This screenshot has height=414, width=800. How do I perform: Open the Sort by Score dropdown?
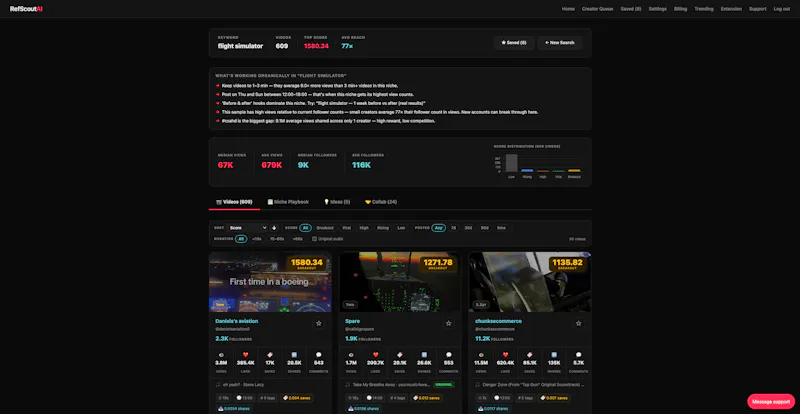click(247, 228)
